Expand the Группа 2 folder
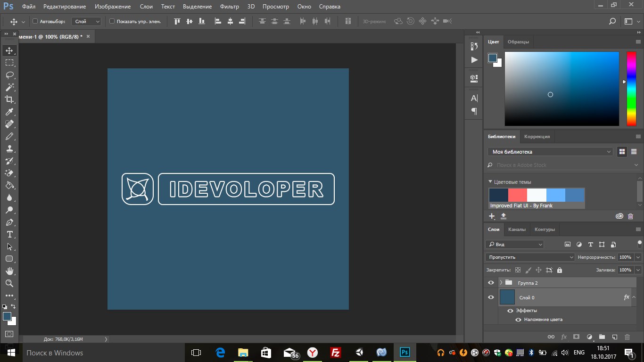644x362 pixels. click(x=501, y=283)
